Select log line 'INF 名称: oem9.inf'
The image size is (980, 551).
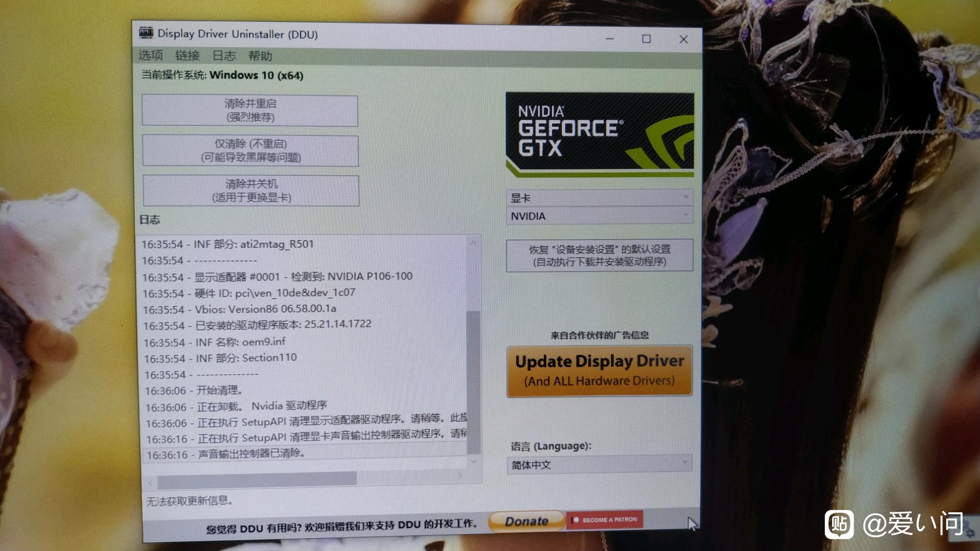[x=215, y=342]
